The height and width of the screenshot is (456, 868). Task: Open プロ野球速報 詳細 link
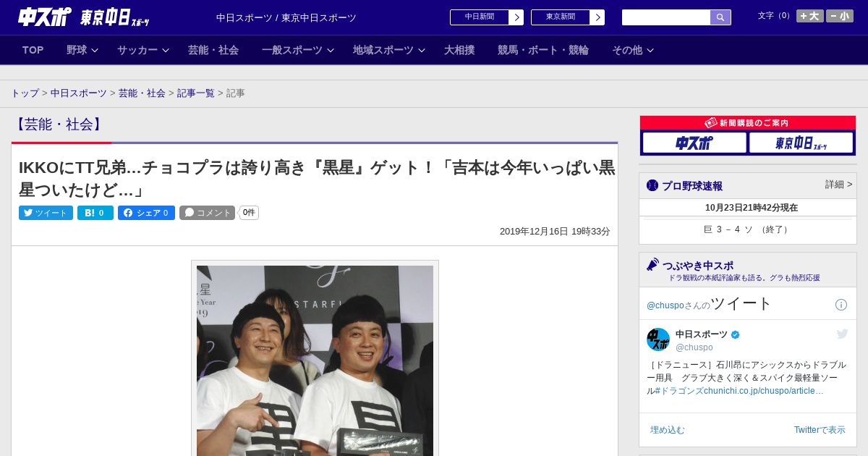point(838,185)
